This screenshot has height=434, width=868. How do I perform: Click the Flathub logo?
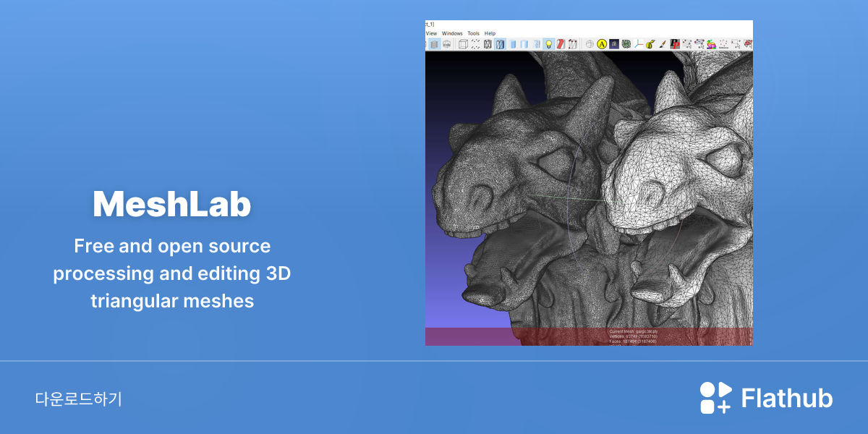(x=766, y=398)
